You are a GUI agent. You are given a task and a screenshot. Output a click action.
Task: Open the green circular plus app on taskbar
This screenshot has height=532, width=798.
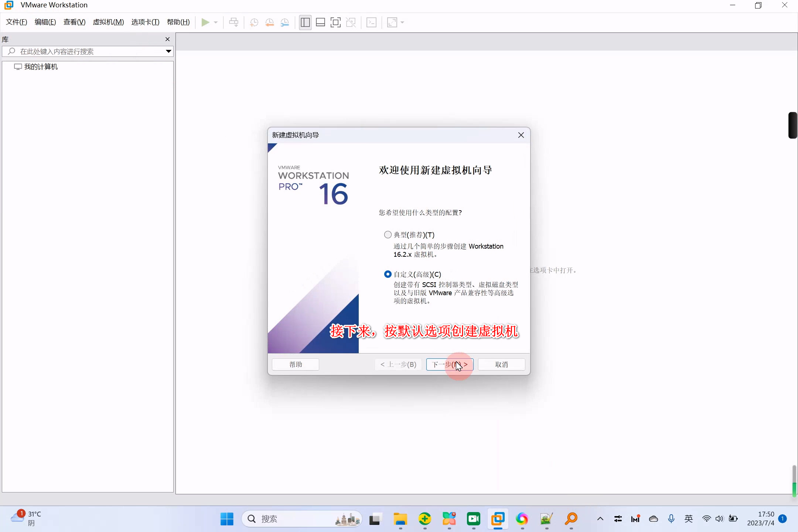pos(425,519)
